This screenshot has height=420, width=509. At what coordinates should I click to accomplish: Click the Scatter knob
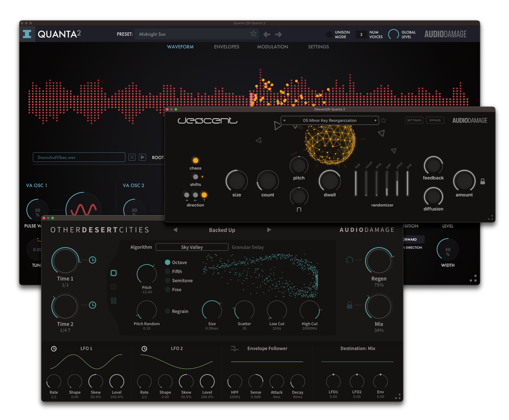[245, 310]
